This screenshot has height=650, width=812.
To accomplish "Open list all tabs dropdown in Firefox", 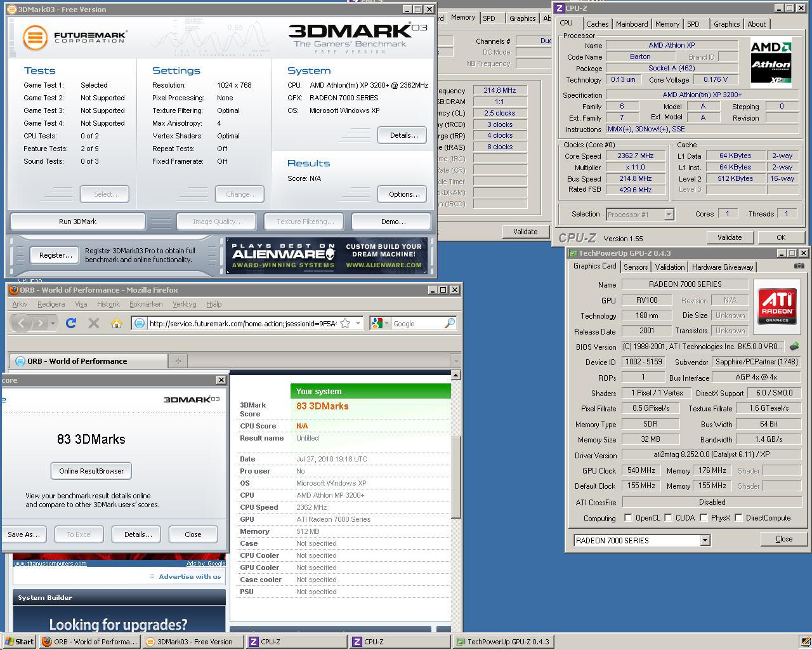I will point(455,361).
